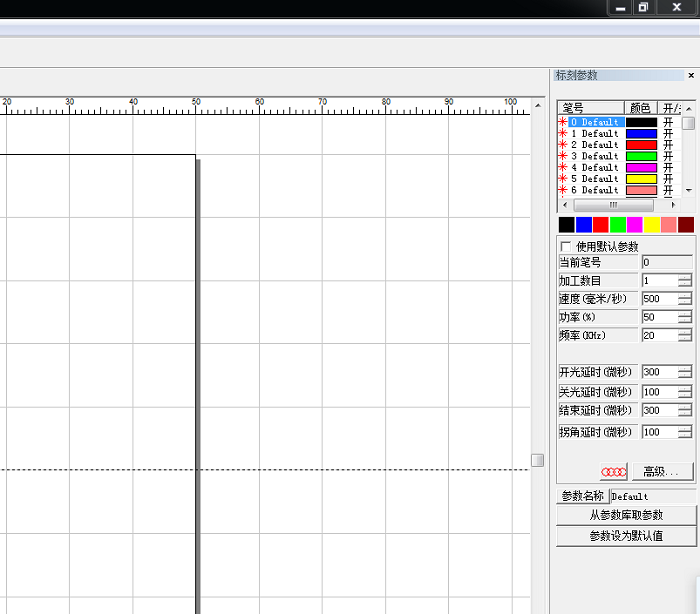This screenshot has width=700, height=614.
Task: Click the 频率 (KHz) input field
Action: pos(658,335)
